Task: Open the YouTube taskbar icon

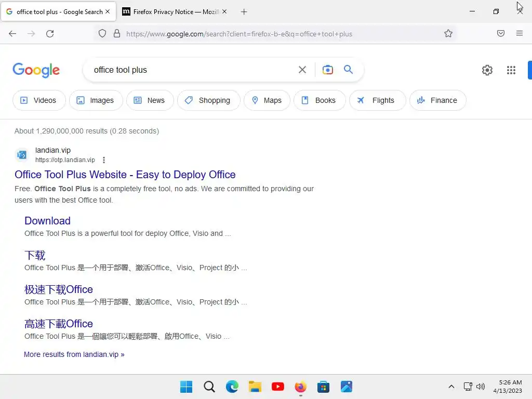Action: [278, 387]
